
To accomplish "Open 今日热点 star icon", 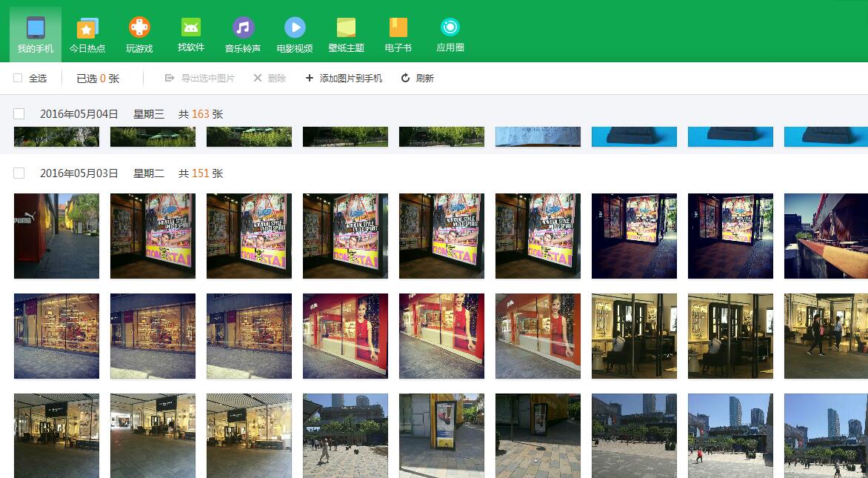I will (87, 34).
